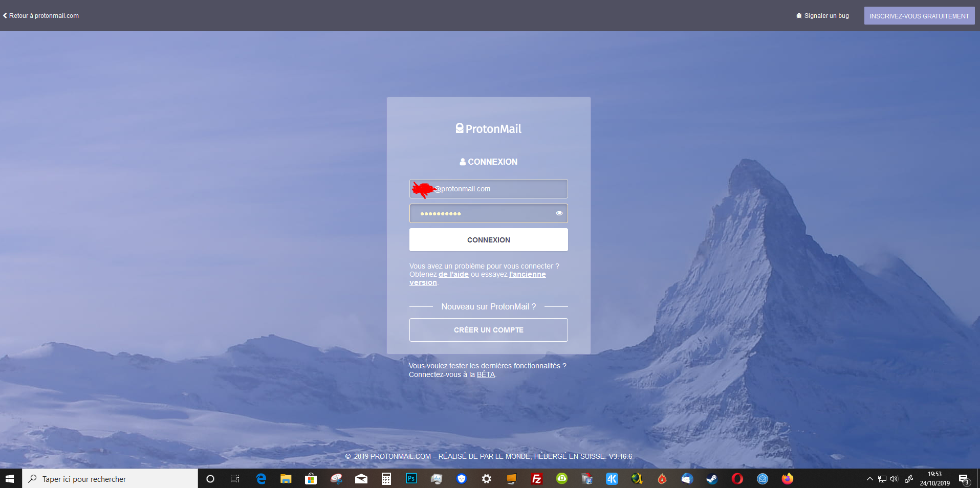Open Snipping tool icon in the taskbar
Viewport: 980px width, 488px height.
point(336,479)
